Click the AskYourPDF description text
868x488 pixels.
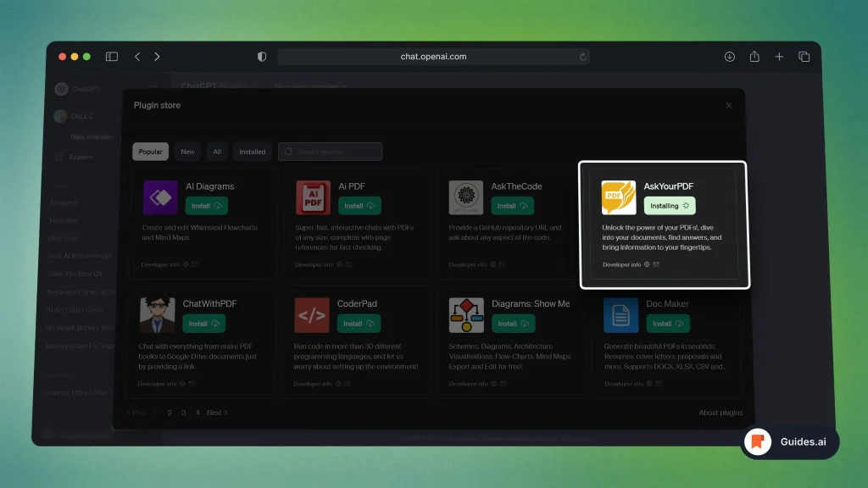pyautogui.click(x=662, y=237)
